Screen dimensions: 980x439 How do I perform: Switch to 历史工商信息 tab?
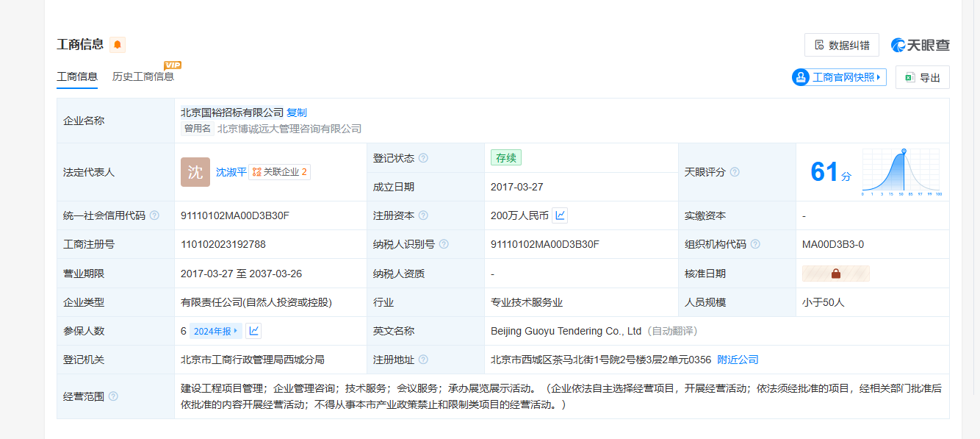click(x=143, y=76)
